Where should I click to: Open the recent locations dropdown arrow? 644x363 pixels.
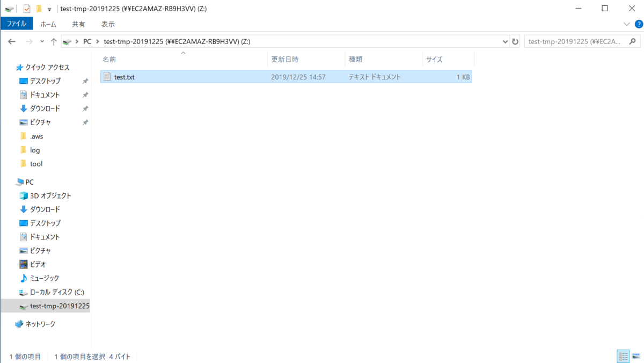tap(42, 42)
